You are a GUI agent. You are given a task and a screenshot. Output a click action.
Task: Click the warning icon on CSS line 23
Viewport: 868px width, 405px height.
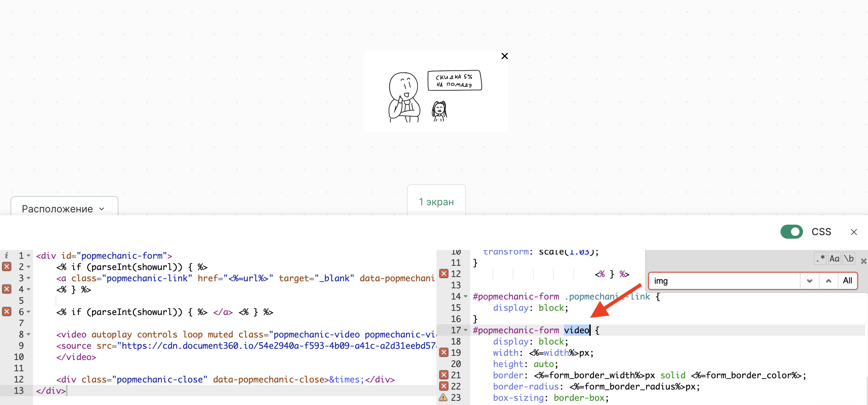[443, 397]
